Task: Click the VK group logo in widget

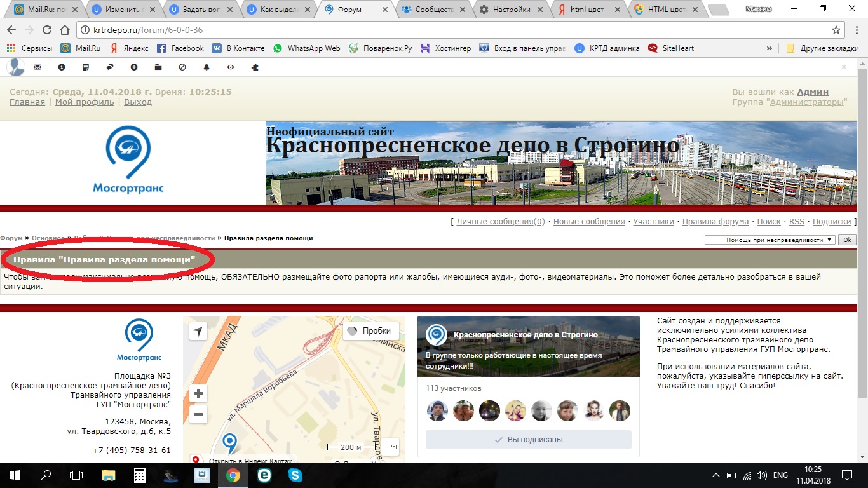Action: 436,335
